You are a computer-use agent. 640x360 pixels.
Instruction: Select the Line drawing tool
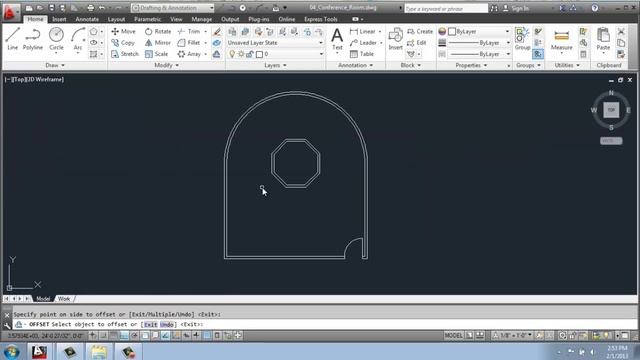(12, 39)
